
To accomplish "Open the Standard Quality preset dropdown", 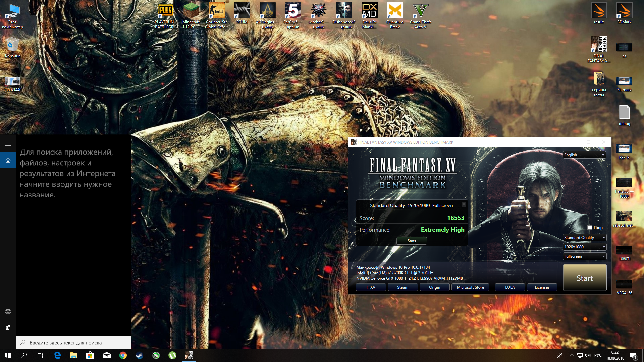I will coord(584,238).
